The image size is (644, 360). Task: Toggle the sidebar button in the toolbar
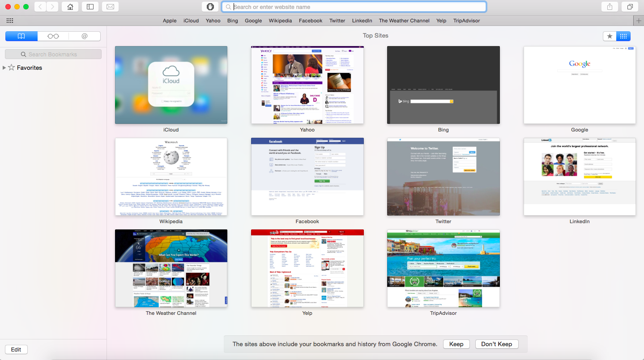(90, 7)
